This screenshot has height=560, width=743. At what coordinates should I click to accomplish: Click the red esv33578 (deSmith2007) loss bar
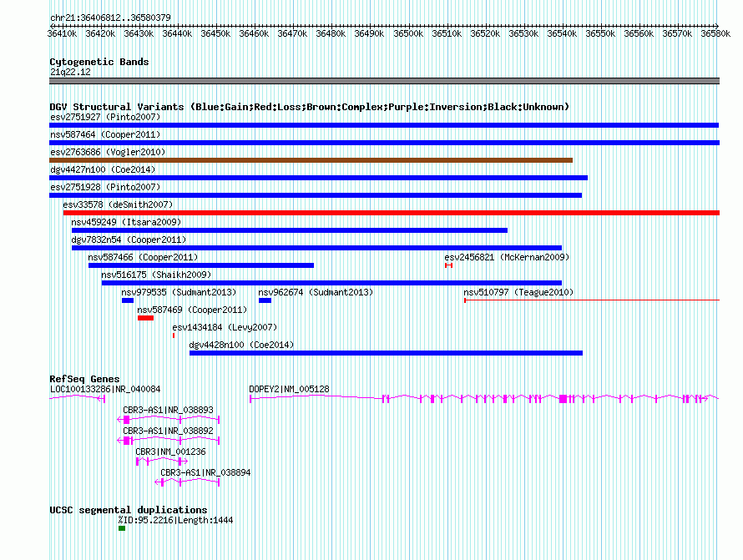(392, 213)
